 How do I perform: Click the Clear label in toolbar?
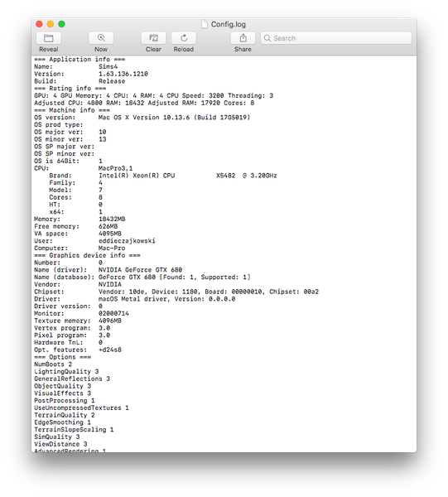(154, 49)
